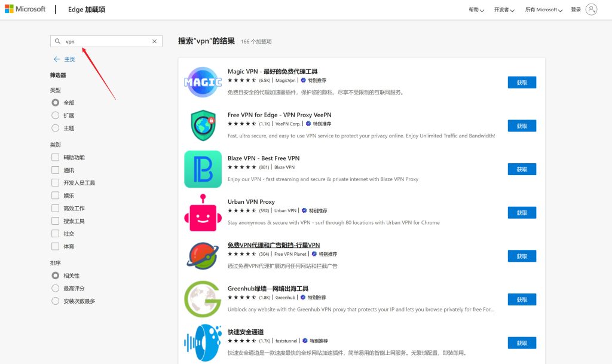Check the 体育 category box
Image resolution: width=612 pixels, height=364 pixels.
tap(56, 247)
